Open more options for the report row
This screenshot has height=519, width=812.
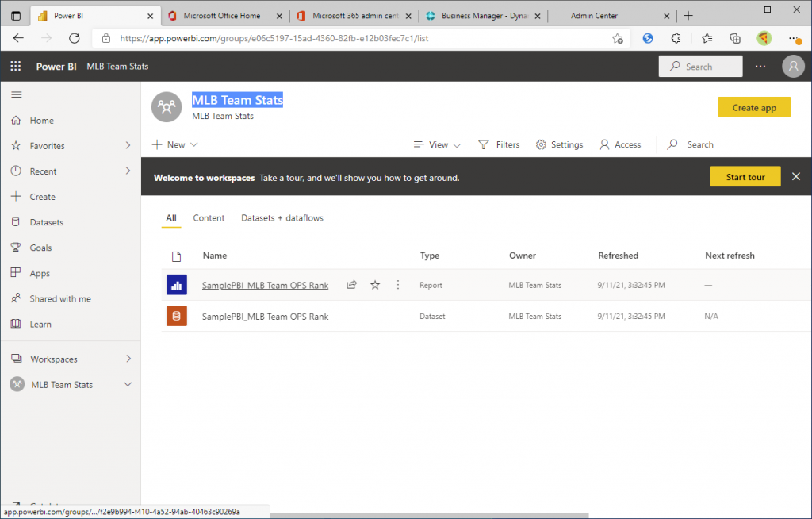(x=398, y=285)
